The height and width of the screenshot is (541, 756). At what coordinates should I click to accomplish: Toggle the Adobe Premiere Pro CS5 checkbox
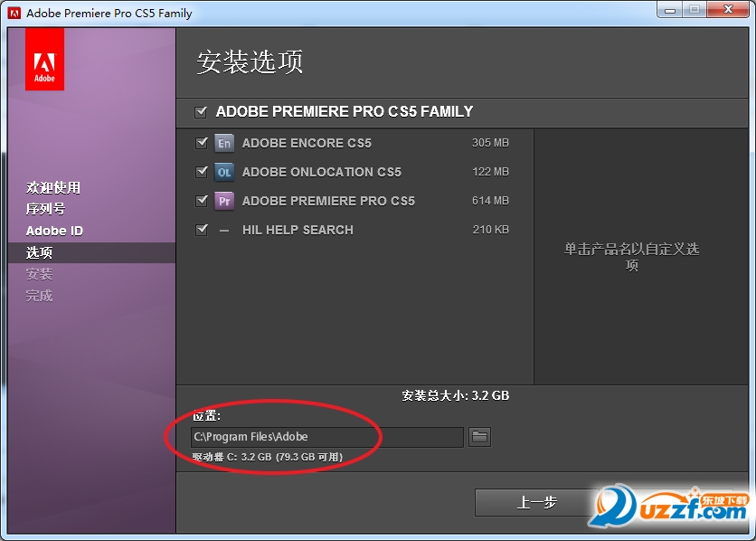[202, 201]
